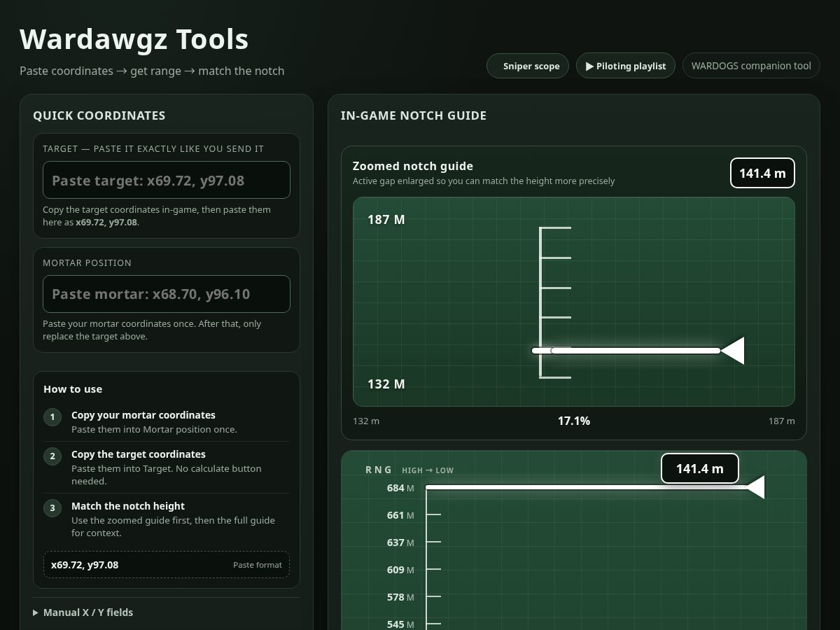
Task: Click the step 1 number badge
Action: (52, 418)
